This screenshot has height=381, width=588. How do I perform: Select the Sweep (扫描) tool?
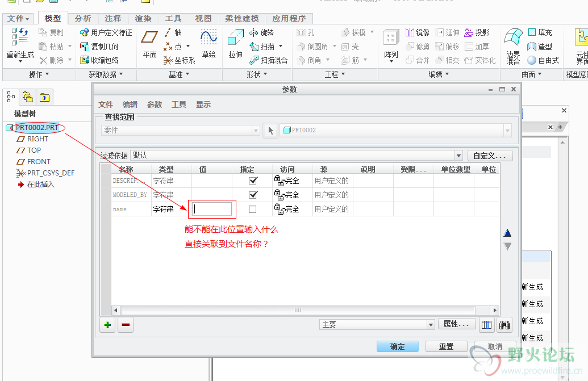(262, 47)
